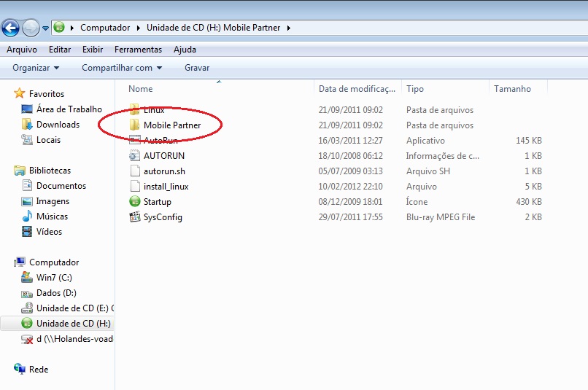Click the green drive icon in address bar

(x=59, y=28)
